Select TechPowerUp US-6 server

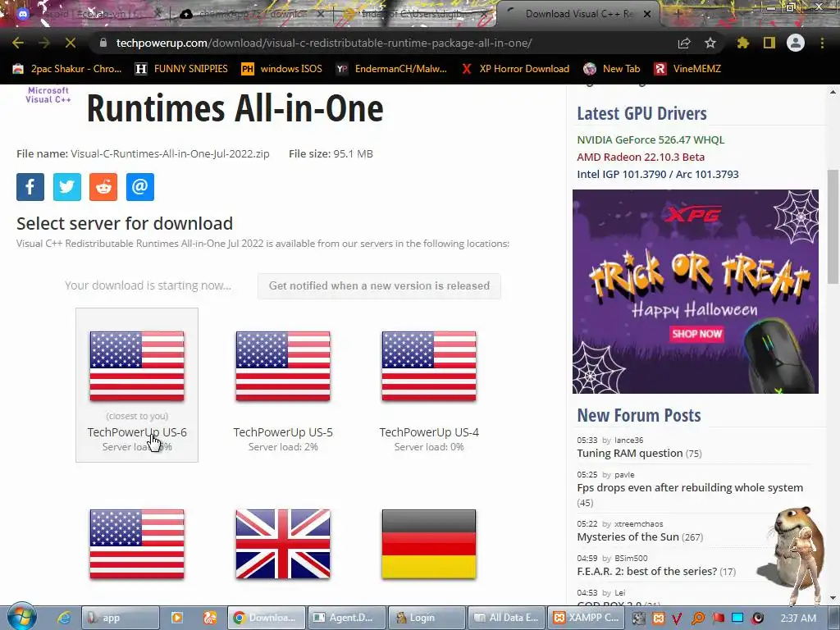[137, 385]
